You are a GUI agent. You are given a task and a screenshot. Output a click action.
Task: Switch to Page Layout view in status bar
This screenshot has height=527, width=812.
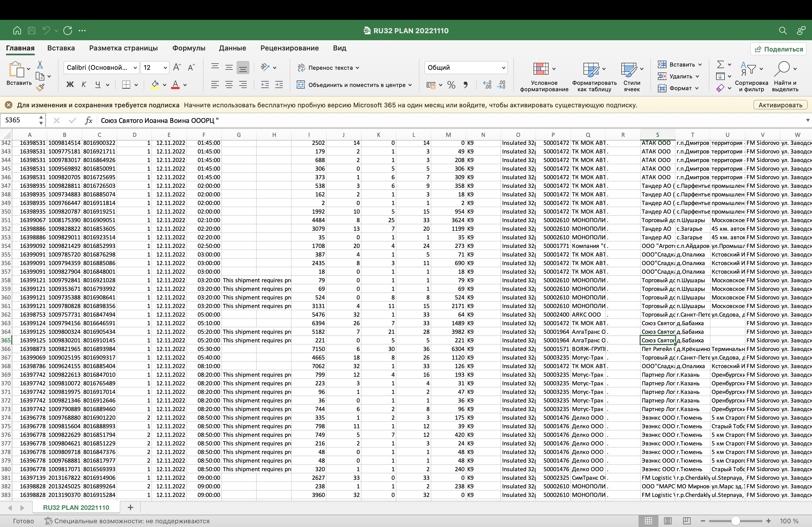[x=668, y=521]
